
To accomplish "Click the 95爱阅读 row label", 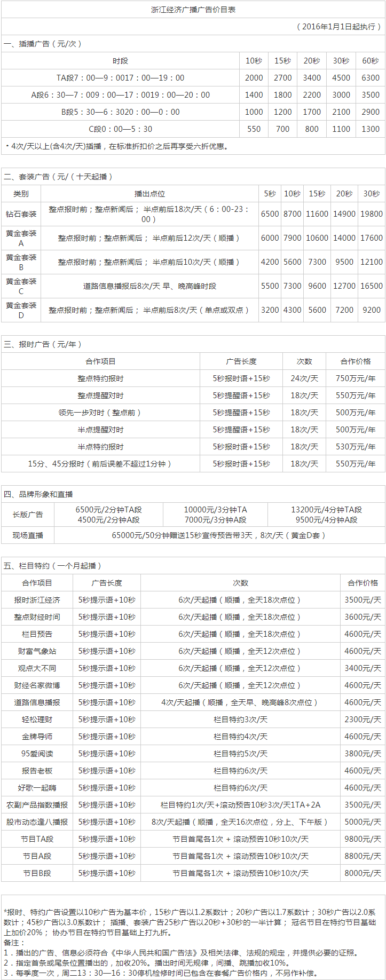I will click(x=37, y=754).
